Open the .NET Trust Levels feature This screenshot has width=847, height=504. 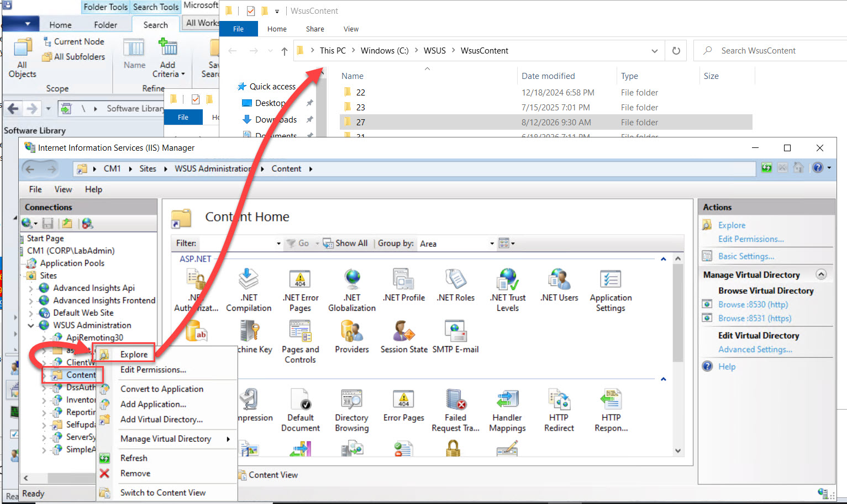tap(508, 290)
